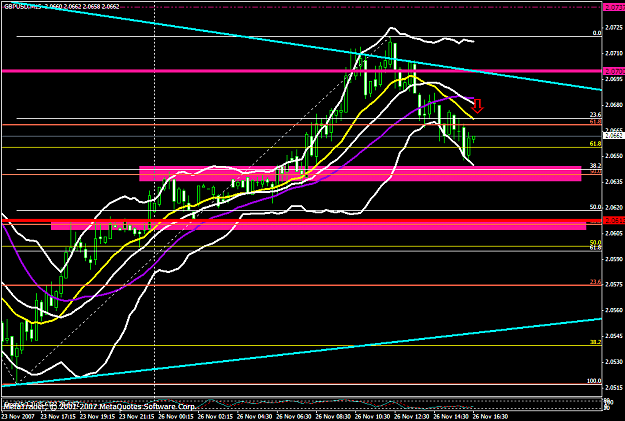Screen dimensions: 625x421
Task: Click the 26 Nov 06:30 time label
Action: point(294,417)
